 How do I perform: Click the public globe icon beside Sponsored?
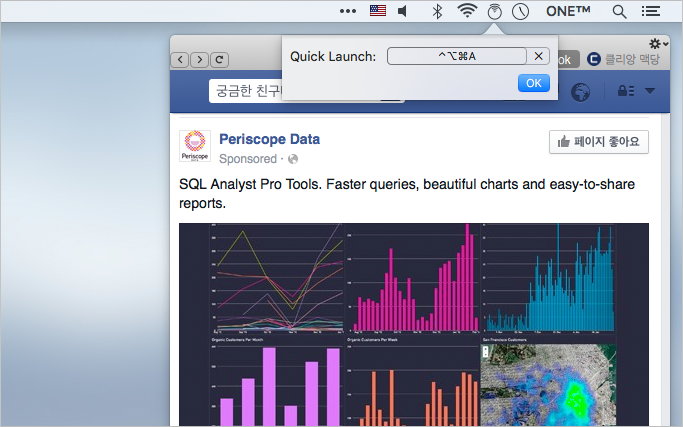tap(293, 159)
